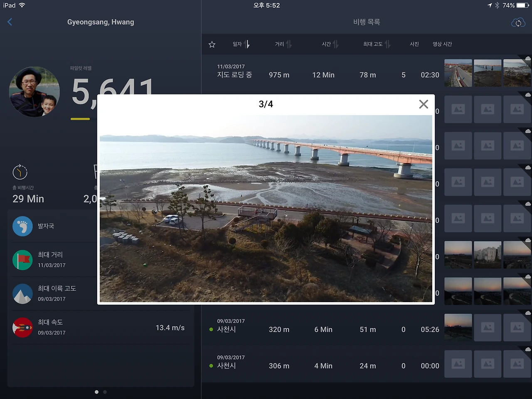Switch to the second page indicator dot
This screenshot has width=532, height=399.
click(x=105, y=392)
